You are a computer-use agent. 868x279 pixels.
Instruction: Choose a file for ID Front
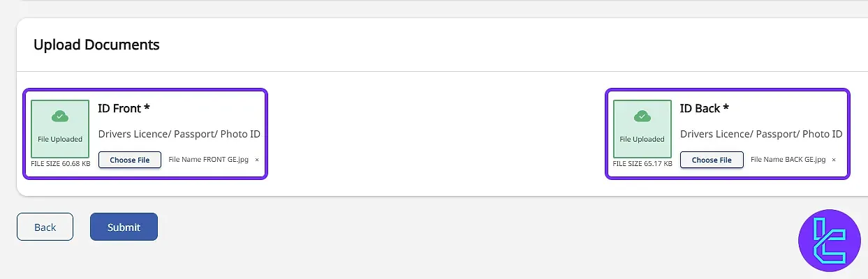pyautogui.click(x=130, y=160)
